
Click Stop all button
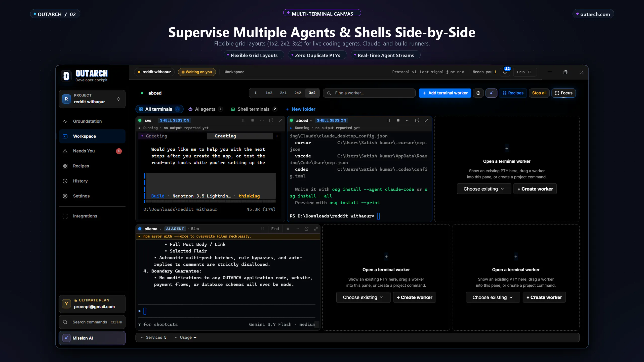coord(539,93)
